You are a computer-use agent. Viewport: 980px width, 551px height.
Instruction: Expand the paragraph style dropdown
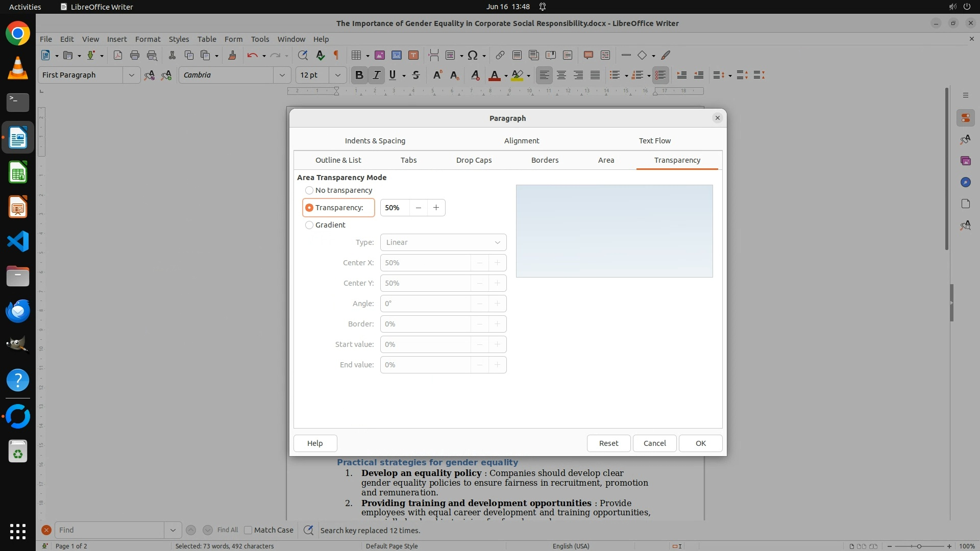[131, 75]
